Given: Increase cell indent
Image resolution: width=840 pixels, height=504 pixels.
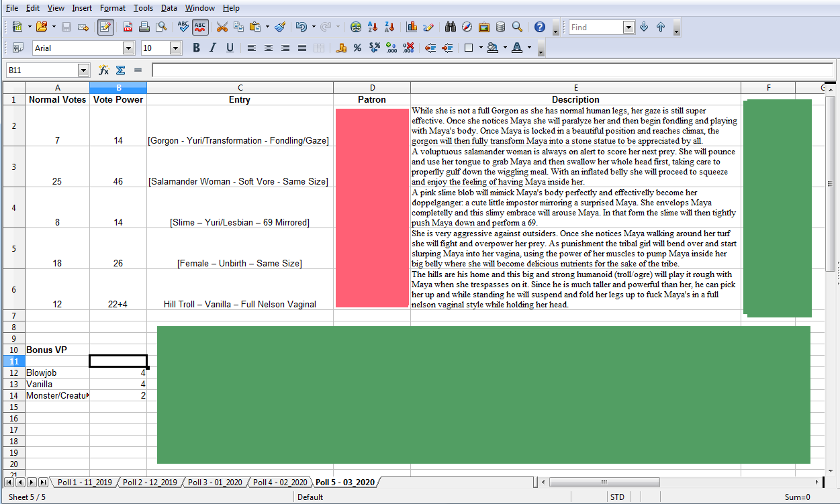Looking at the screenshot, I should click(447, 48).
